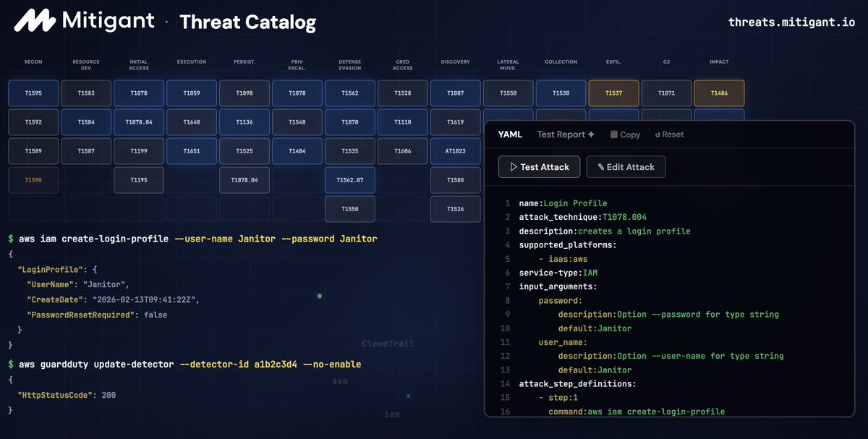Select the T1580 technique cell

tap(456, 180)
